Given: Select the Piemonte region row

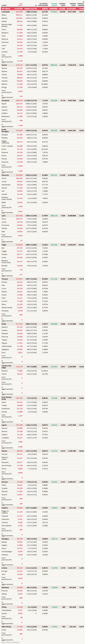Looking at the screenshot, I should pos(5,175).
